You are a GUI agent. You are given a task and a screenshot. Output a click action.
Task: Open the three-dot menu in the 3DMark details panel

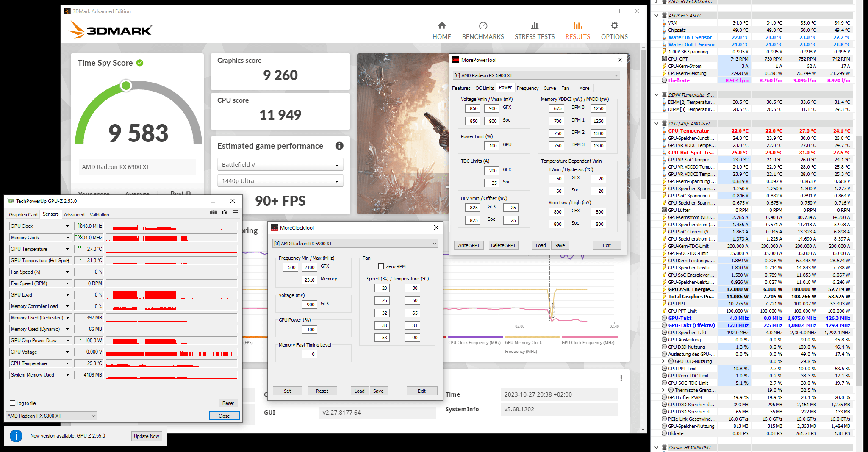[621, 378]
